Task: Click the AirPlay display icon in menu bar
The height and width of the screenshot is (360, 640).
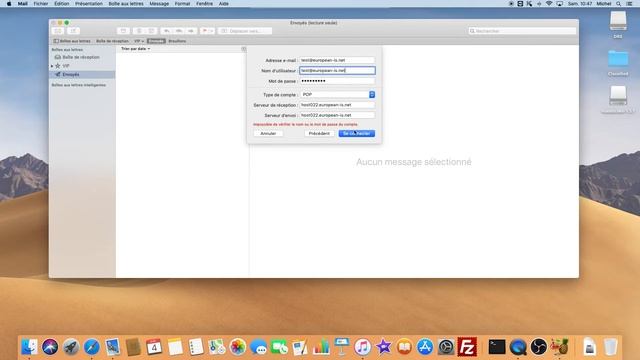Action: tap(560, 4)
